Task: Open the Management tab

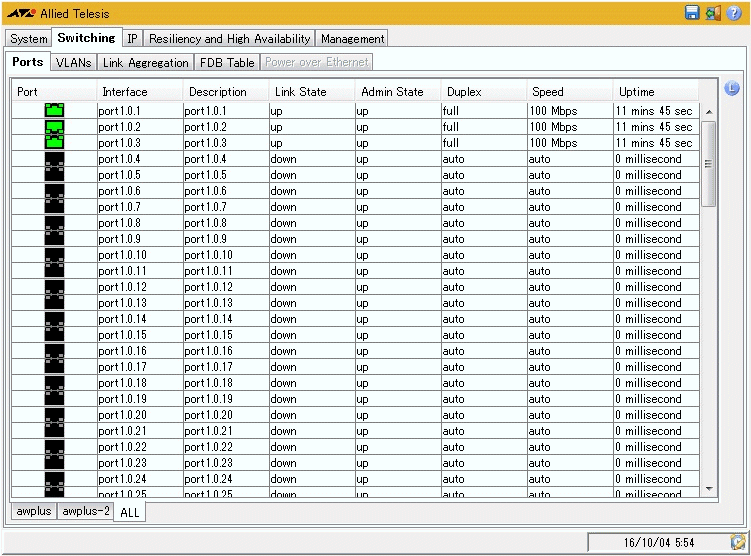Action: tap(352, 39)
